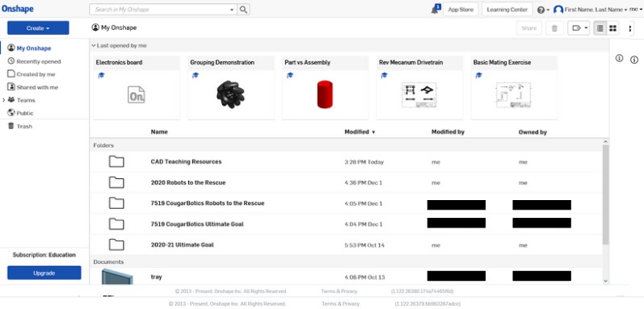Switch to grid view
The width and height of the screenshot is (644, 309).
click(x=612, y=28)
